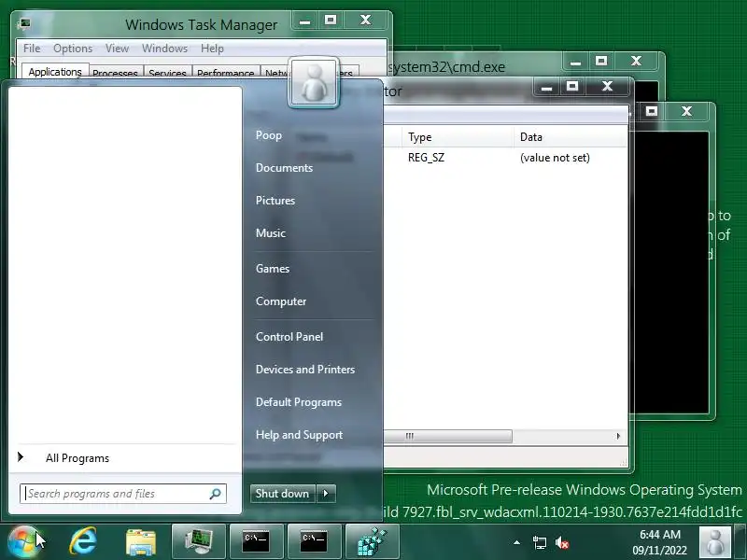The width and height of the screenshot is (747, 560).
Task: Open Music from Start menu
Action: click(271, 232)
